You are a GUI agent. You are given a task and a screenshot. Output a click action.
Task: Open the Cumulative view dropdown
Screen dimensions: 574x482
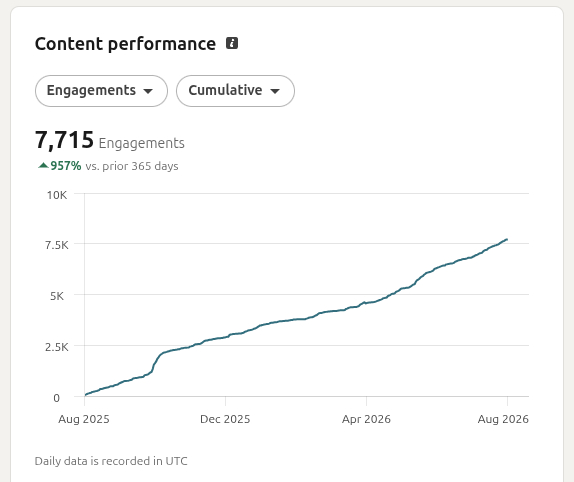click(x=235, y=91)
